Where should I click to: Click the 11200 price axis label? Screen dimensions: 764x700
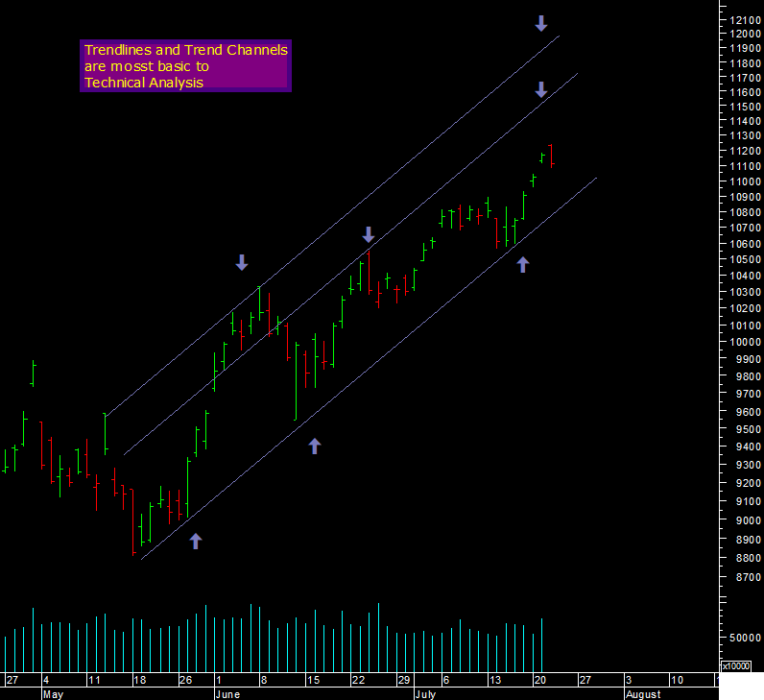click(745, 151)
